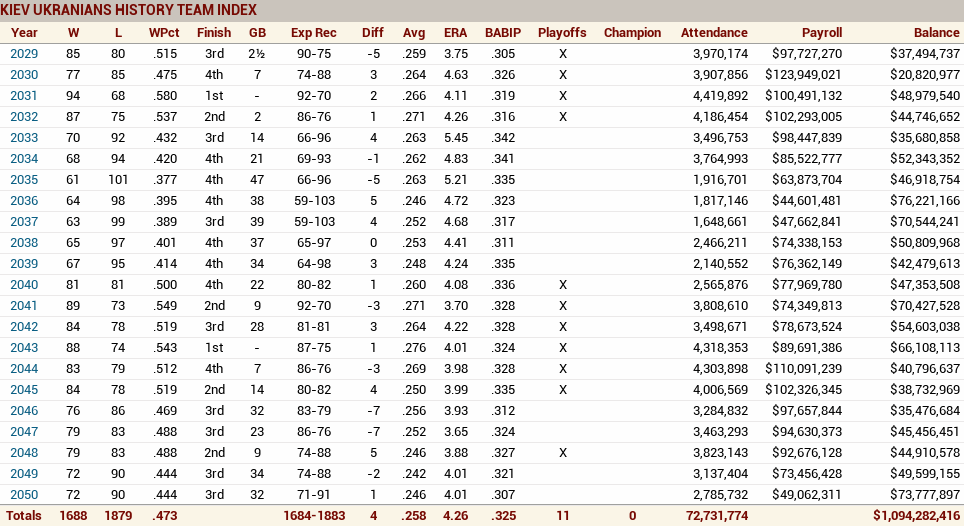The width and height of the screenshot is (964, 526).
Task: Click the Payroll column header
Action: click(x=821, y=33)
